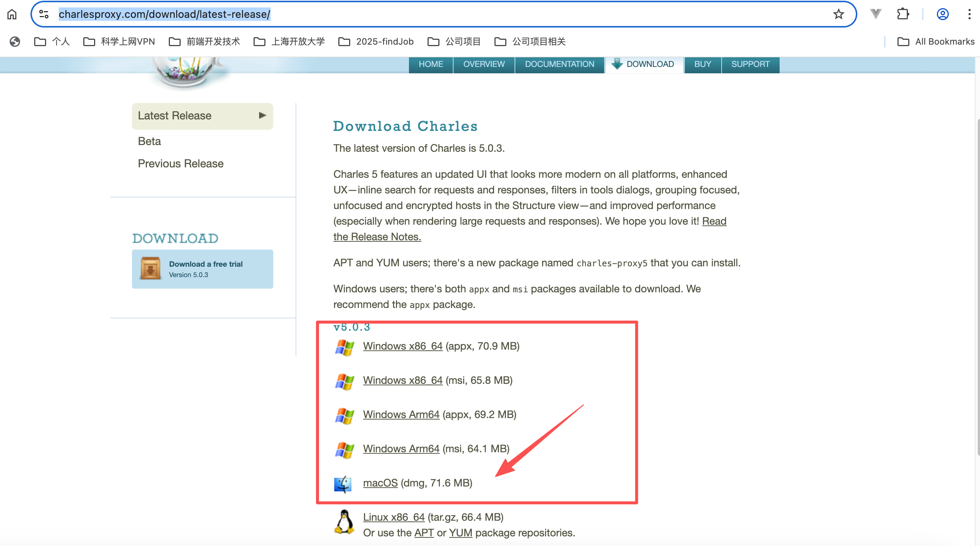Open the extensions puzzle icon
980x546 pixels.
tap(903, 15)
